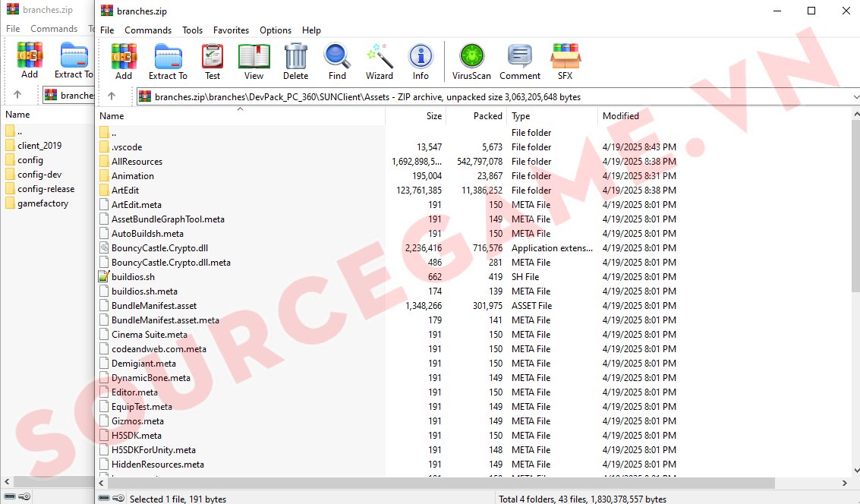Select the BouncyCastle.Crypto.dll file icon
860x504 pixels.
104,248
